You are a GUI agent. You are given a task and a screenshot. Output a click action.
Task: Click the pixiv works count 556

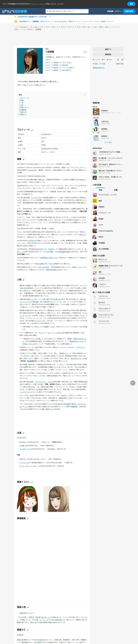pos(109,59)
